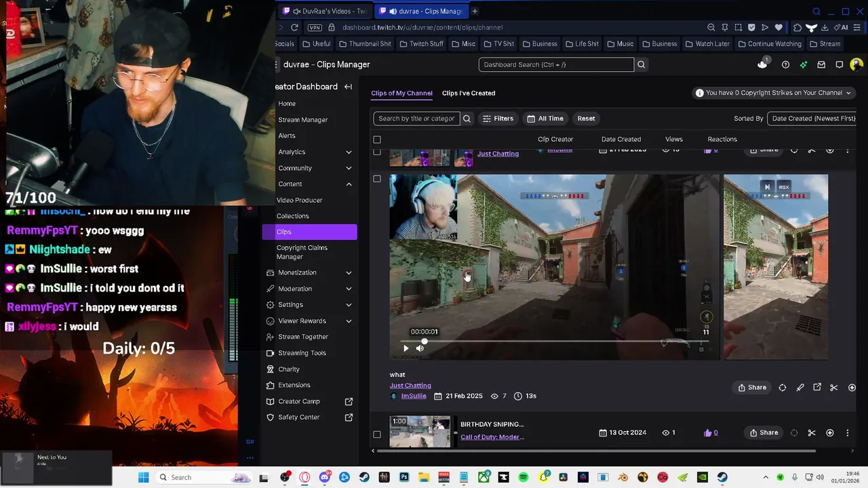Screen dimensions: 868x488
Task: Open Copyright Claims Manager in sidebar
Action: [x=302, y=252]
